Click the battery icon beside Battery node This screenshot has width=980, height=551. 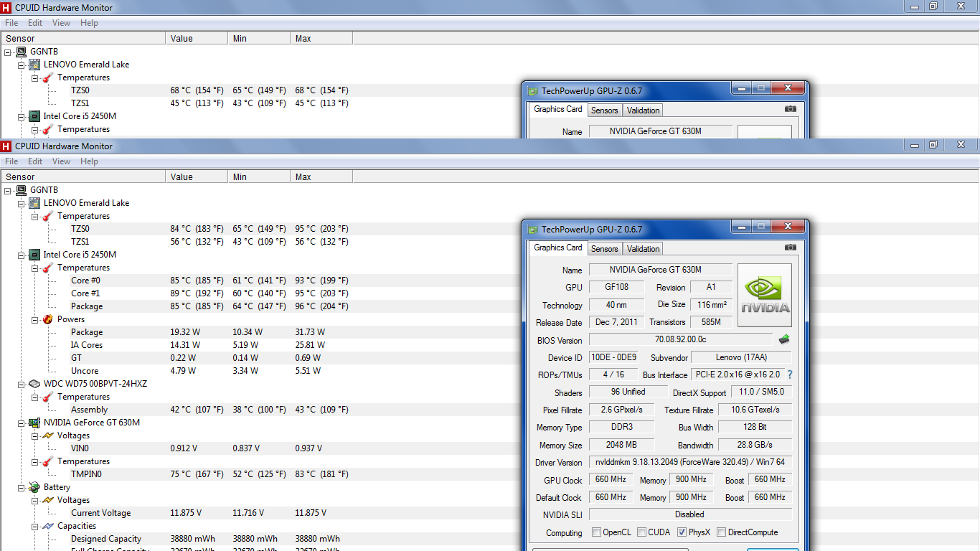coord(34,487)
